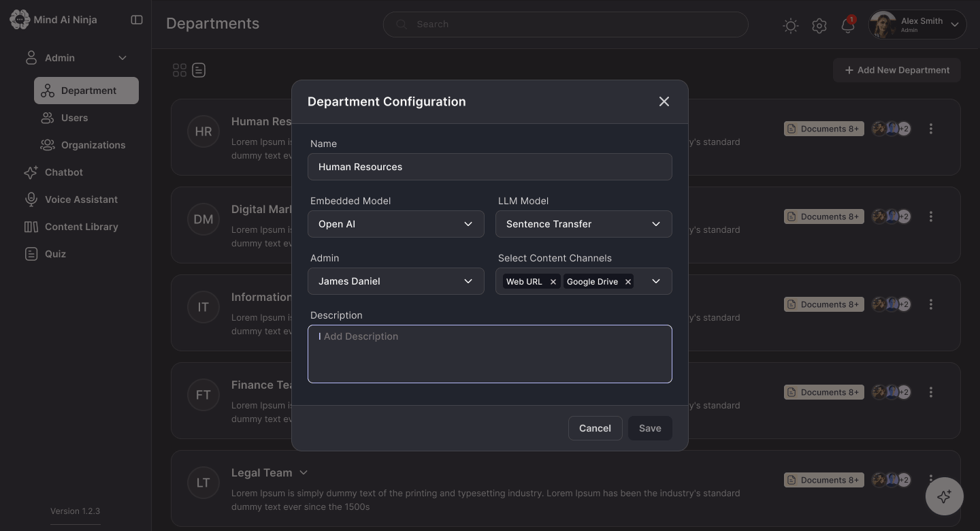980x531 pixels.
Task: Open Human Resources row more options
Action: click(x=931, y=129)
